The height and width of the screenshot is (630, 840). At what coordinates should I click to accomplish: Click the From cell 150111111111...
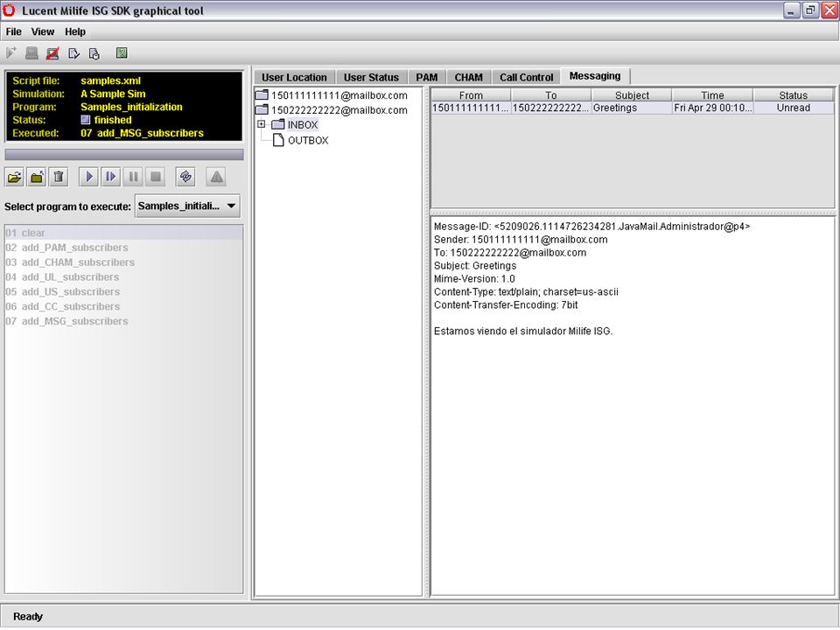471,108
